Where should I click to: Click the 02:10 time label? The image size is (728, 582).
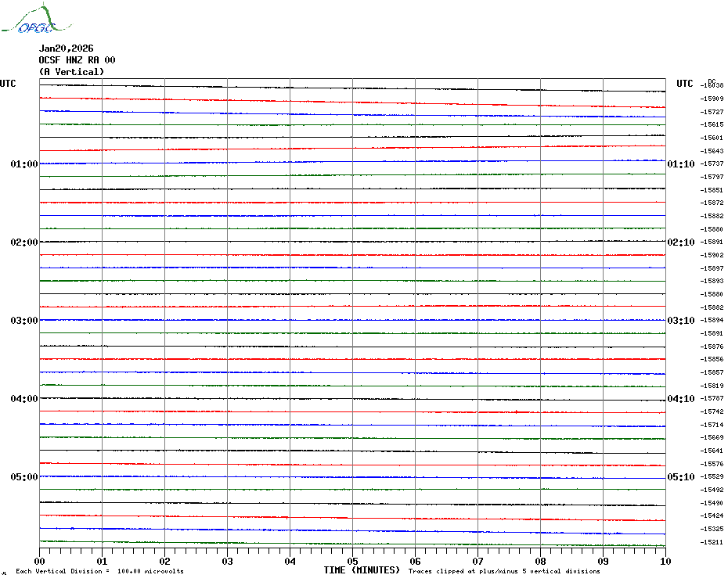681,242
